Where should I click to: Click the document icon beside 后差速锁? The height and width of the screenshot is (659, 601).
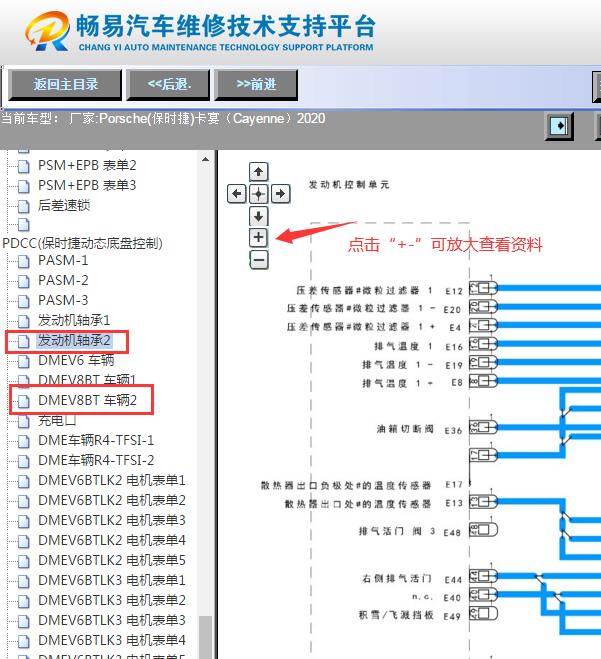click(24, 206)
